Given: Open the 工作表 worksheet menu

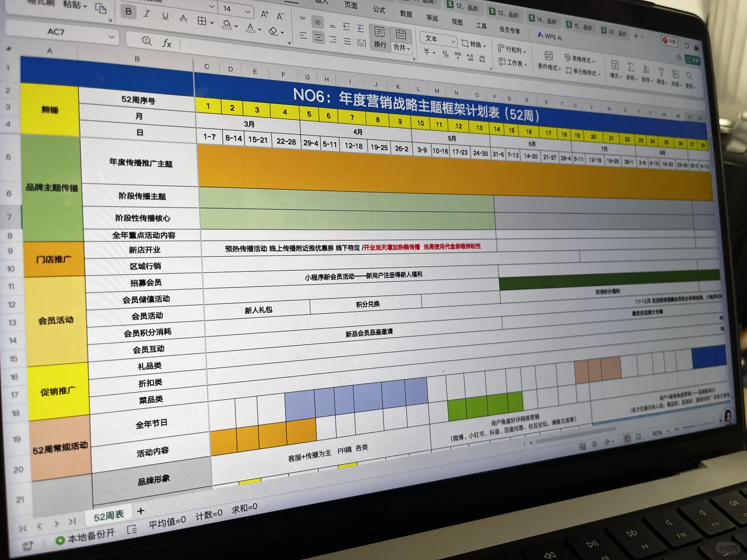Looking at the screenshot, I should [x=513, y=63].
